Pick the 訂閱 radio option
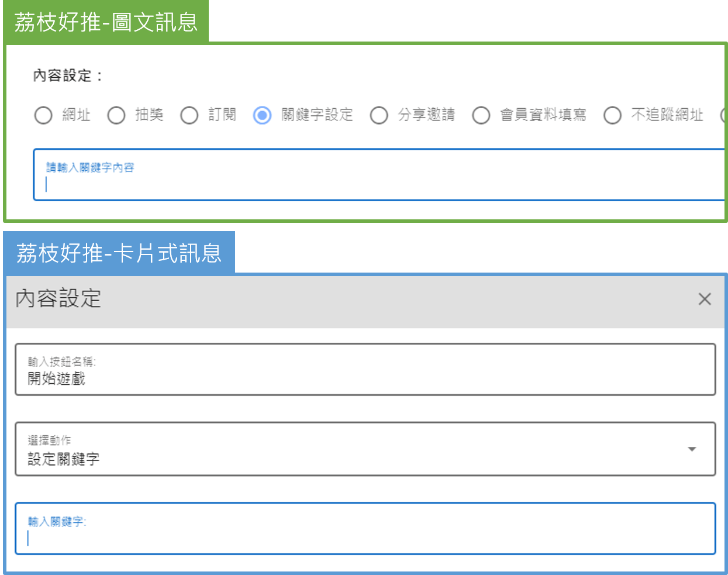 click(x=189, y=115)
